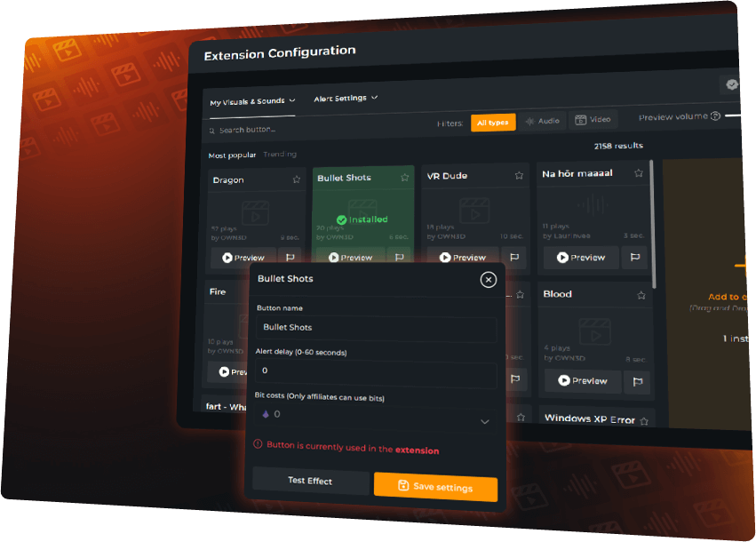Preview the VR Dude effect
This screenshot has width=756, height=542.
pyautogui.click(x=463, y=258)
